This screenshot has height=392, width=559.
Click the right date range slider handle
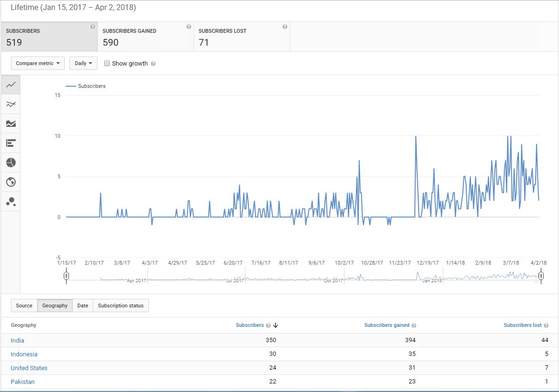point(541,276)
